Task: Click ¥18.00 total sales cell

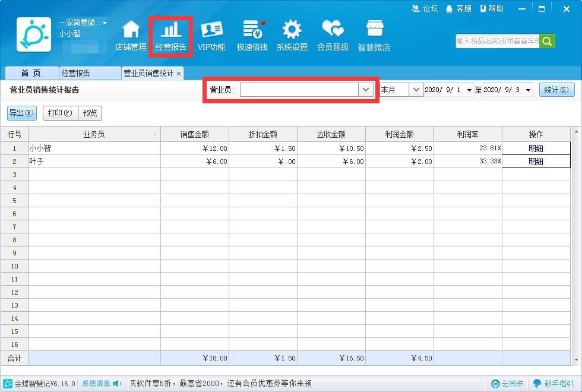Action: (x=195, y=358)
